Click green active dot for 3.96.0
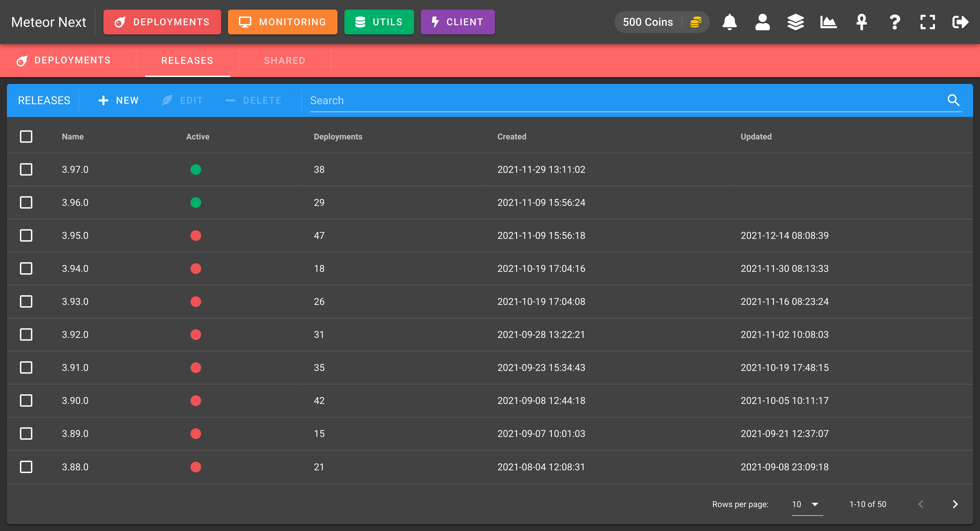Viewport: 980px width, 531px height. [195, 202]
